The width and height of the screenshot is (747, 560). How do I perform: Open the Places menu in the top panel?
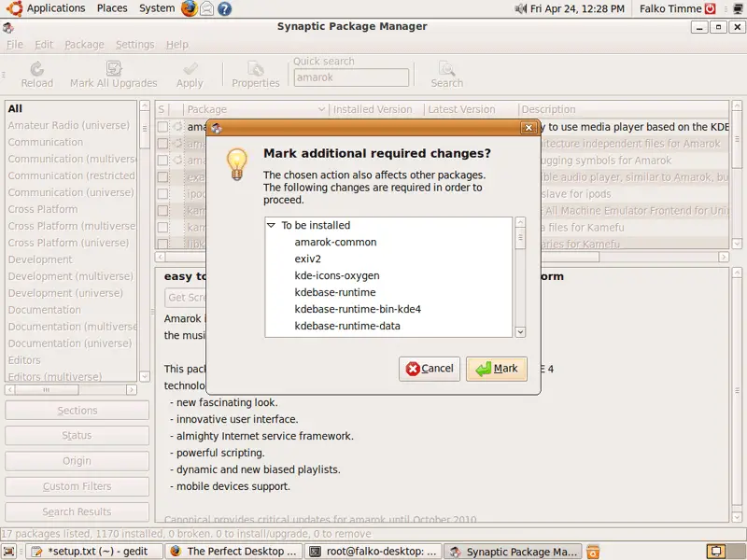[x=112, y=8]
